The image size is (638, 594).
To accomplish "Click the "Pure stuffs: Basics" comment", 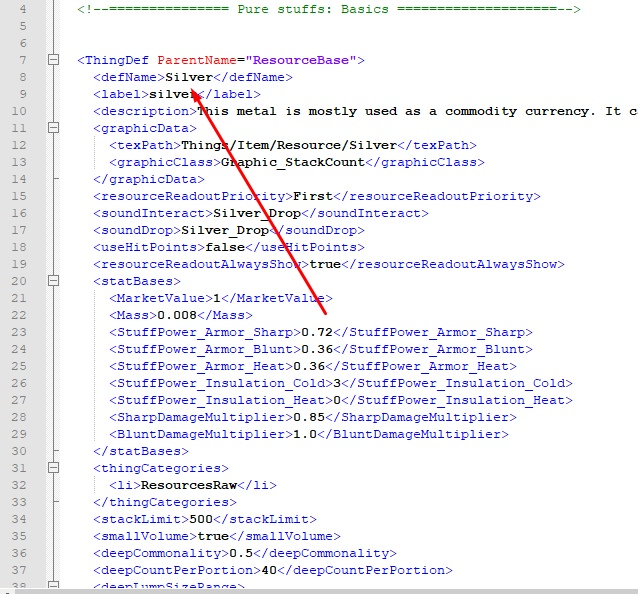I will click(x=313, y=9).
